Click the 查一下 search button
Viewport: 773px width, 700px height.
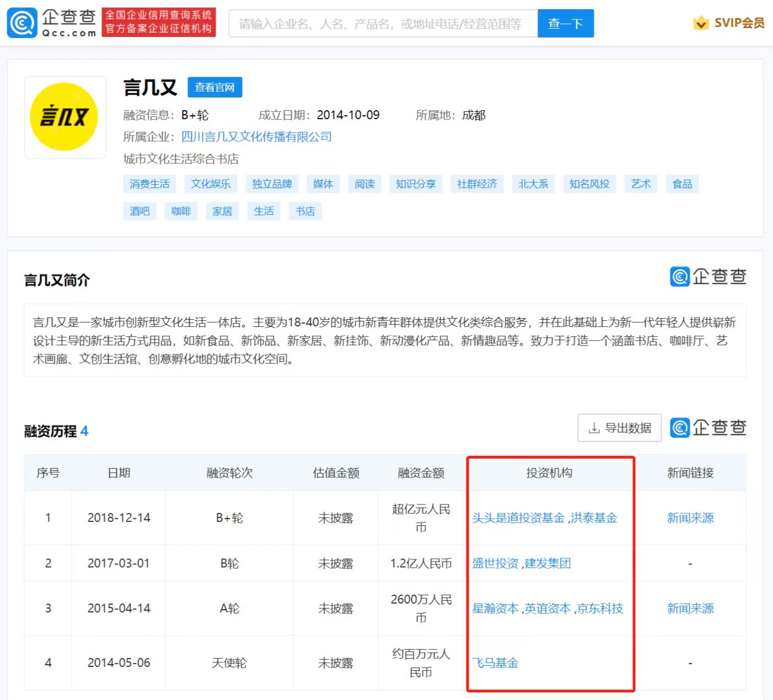(566, 23)
